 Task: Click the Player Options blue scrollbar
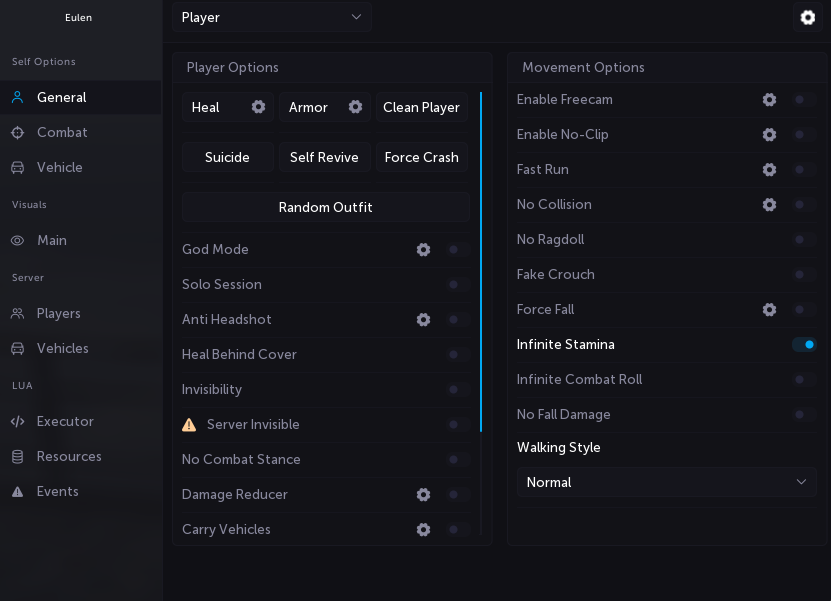(481, 260)
